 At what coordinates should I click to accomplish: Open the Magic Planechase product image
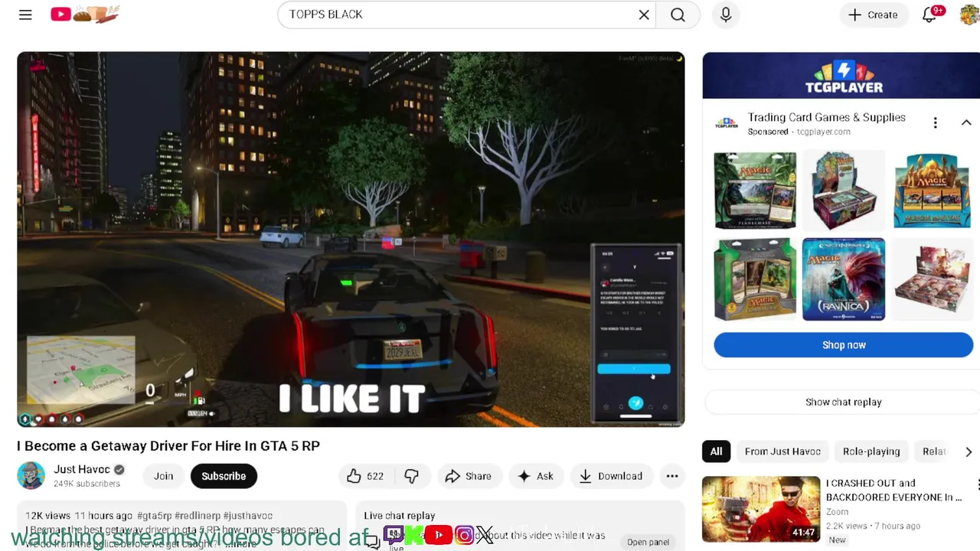click(755, 191)
